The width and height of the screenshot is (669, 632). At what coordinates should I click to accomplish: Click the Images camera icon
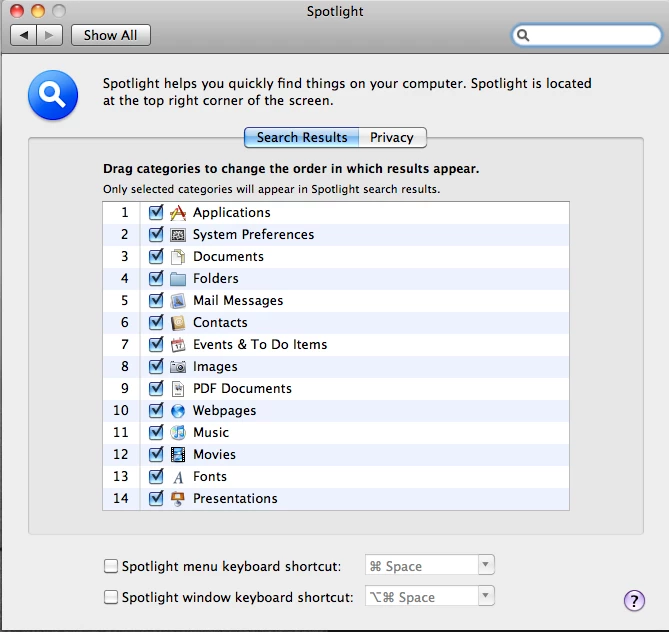click(178, 367)
